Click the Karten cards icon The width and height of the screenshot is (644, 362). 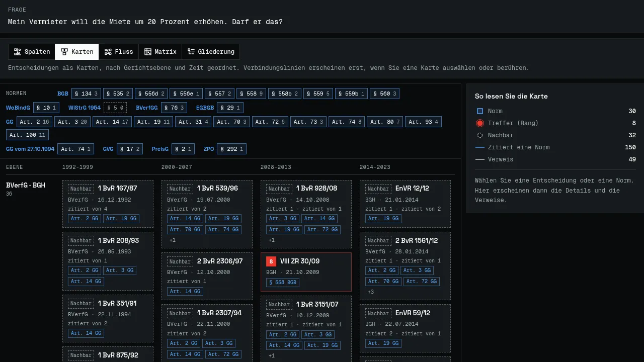64,52
